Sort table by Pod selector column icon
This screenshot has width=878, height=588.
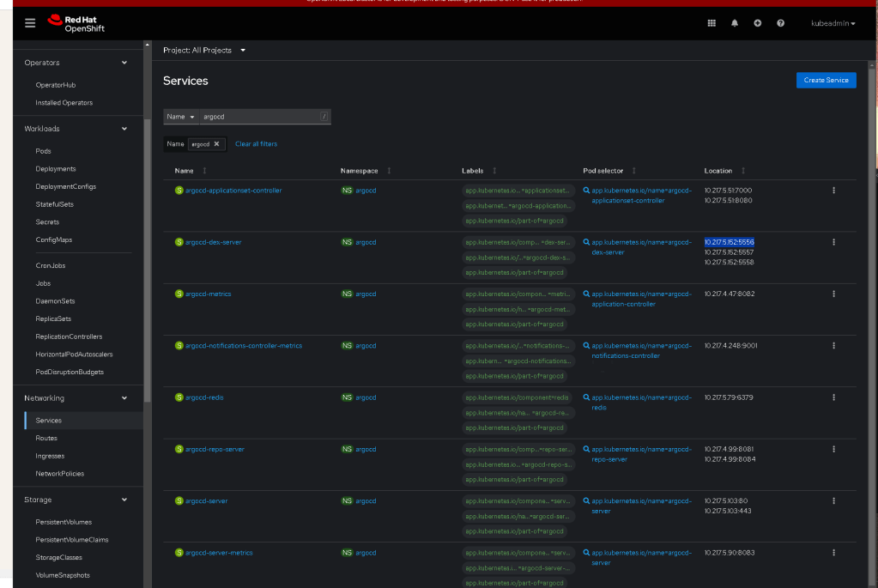point(634,171)
